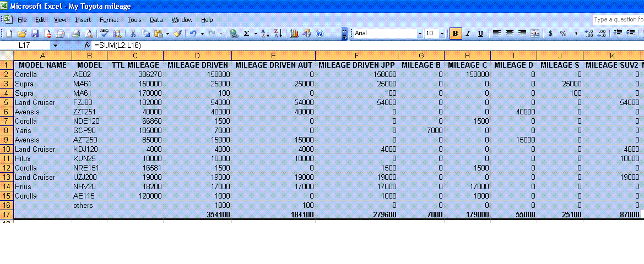Show the Drawing toolbar icon
The image size is (644, 264).
306,34
